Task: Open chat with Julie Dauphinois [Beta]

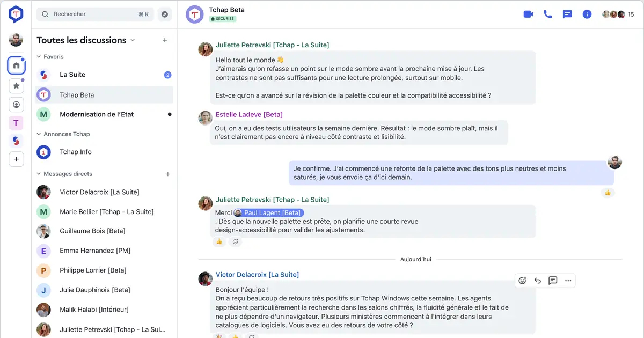Action: [x=104, y=290]
